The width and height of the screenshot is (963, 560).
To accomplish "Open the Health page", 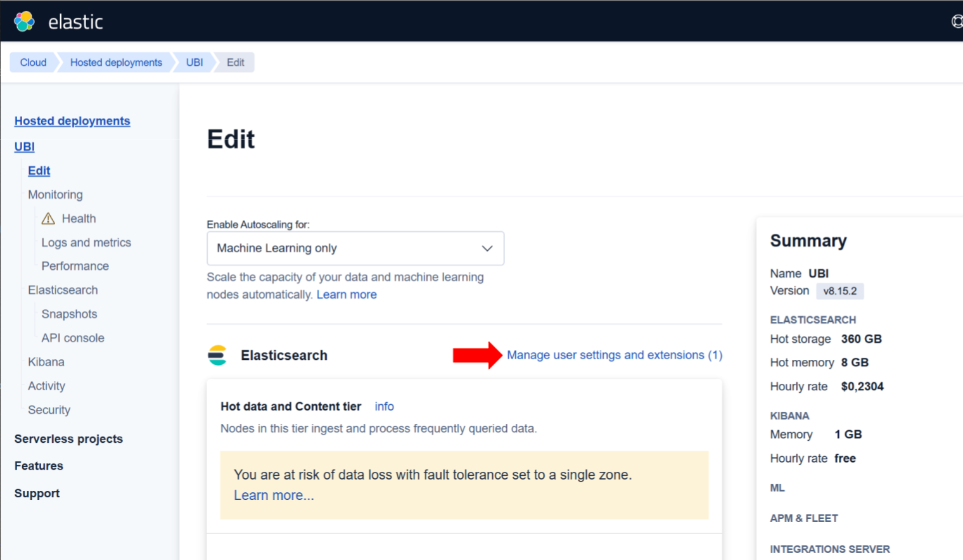I will [x=79, y=219].
